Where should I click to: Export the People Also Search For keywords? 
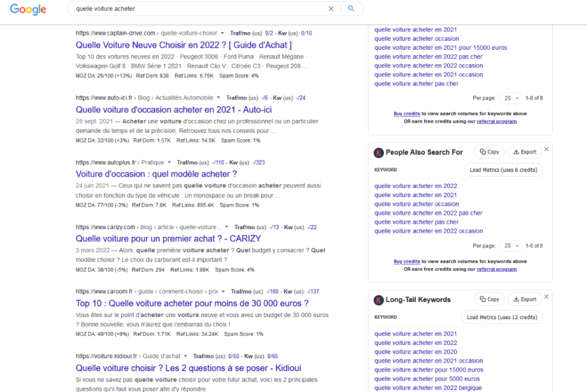pos(525,152)
